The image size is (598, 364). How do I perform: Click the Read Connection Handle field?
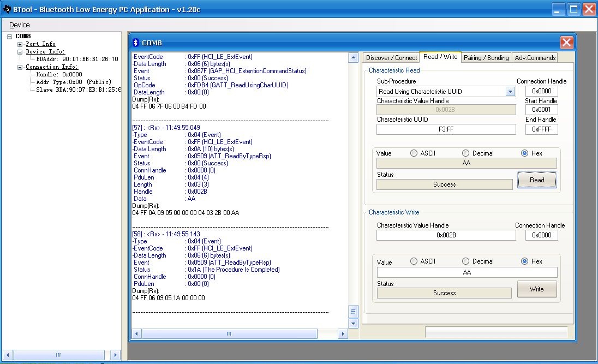tap(542, 91)
